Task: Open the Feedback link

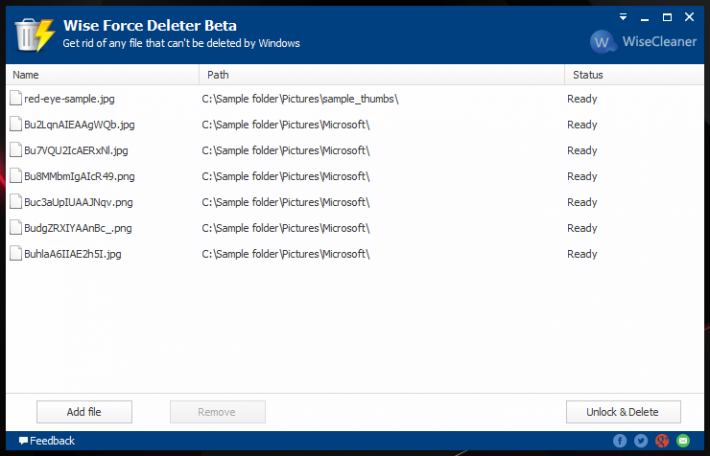Action: coord(47,441)
